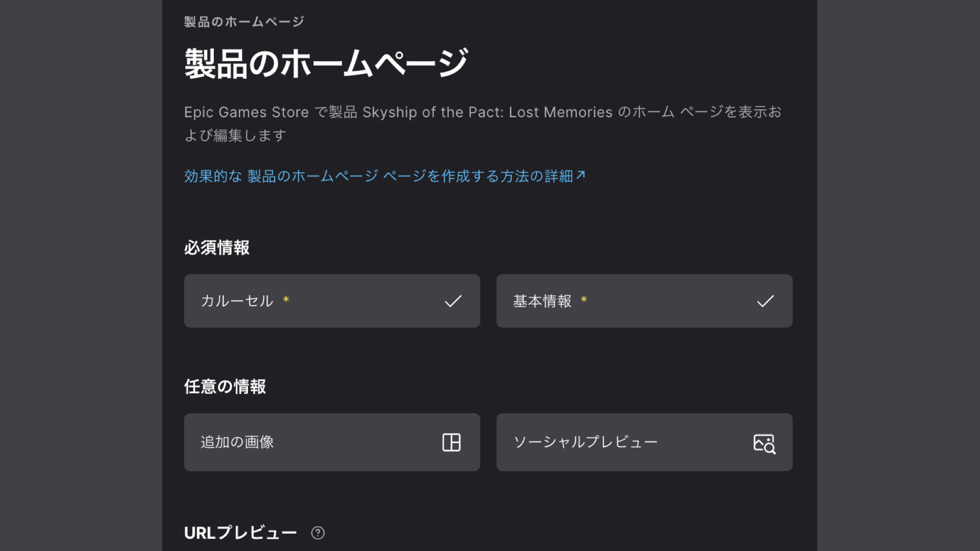Click the large 製品のホームページ page title
Image resolution: width=980 pixels, height=551 pixels.
click(x=326, y=64)
